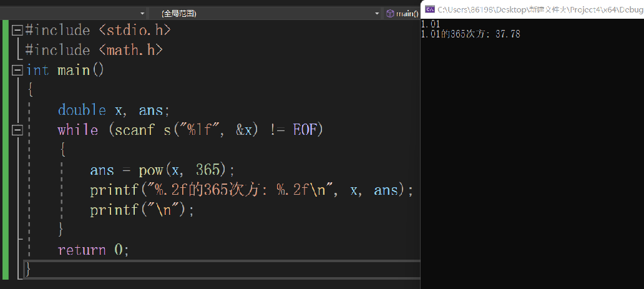This screenshot has height=289, width=644.
Task: Click the scanf_s call in while condition
Action: coord(187,130)
